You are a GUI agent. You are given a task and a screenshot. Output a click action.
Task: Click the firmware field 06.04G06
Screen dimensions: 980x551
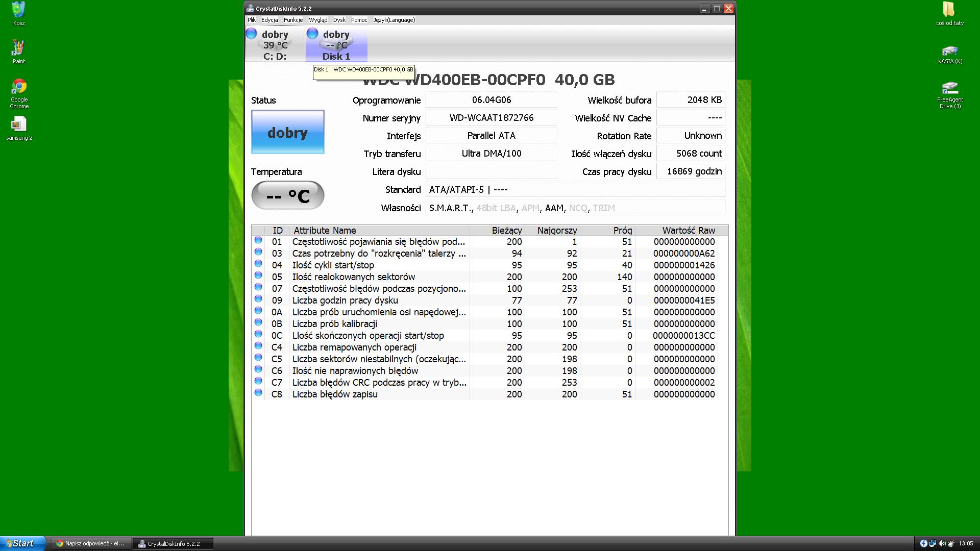pos(492,100)
